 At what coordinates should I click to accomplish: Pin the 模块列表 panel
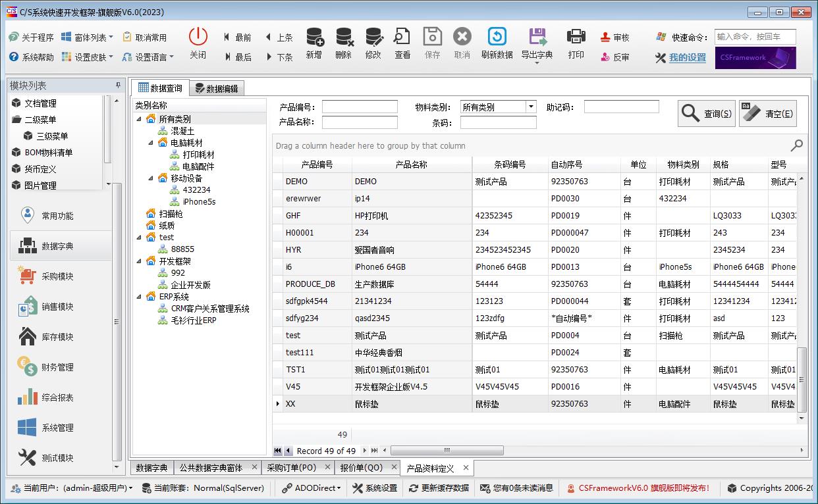coord(119,86)
